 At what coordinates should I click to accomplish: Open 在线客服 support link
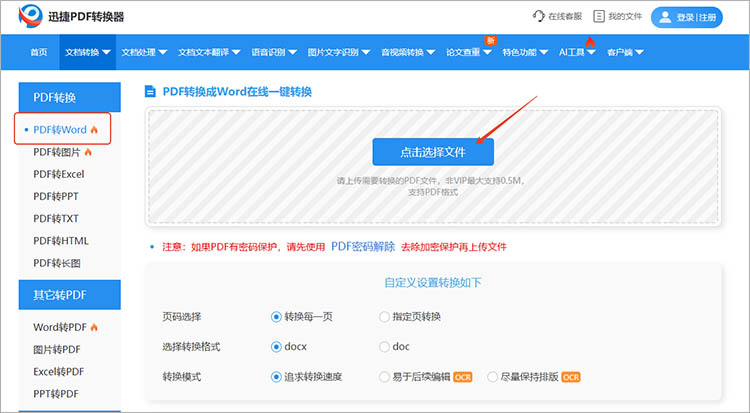tap(557, 16)
